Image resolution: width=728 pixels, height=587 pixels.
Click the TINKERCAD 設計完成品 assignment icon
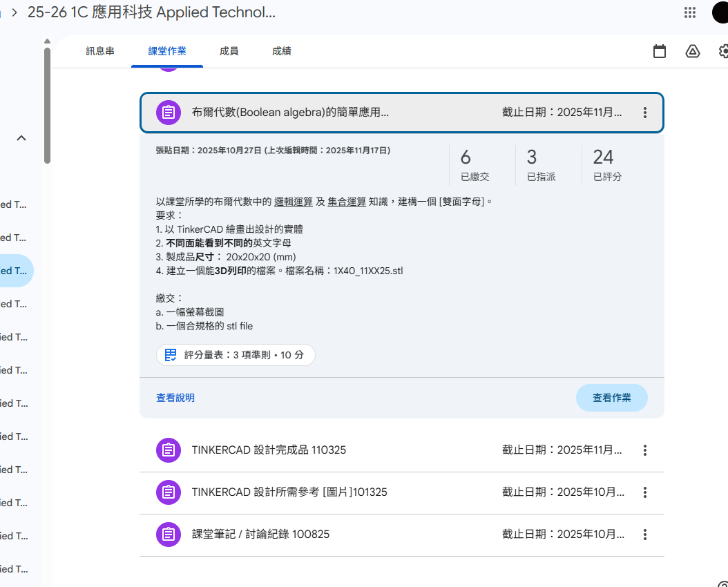click(x=168, y=450)
